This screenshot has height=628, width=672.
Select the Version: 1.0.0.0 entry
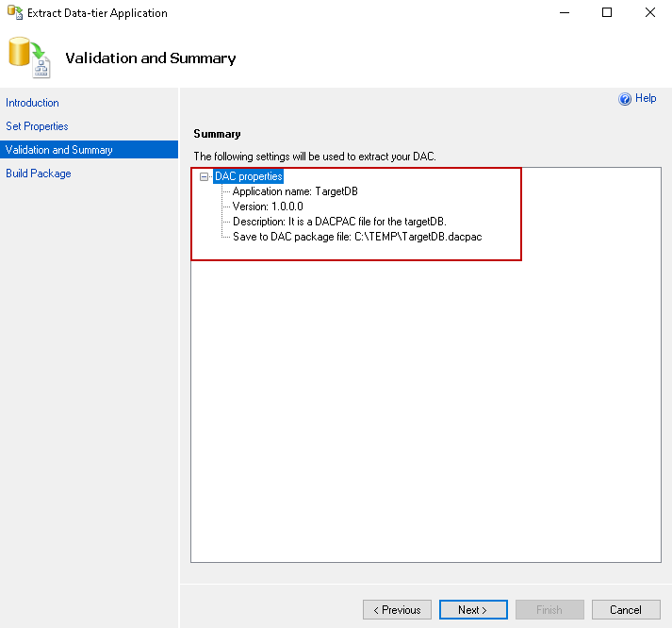coord(268,207)
